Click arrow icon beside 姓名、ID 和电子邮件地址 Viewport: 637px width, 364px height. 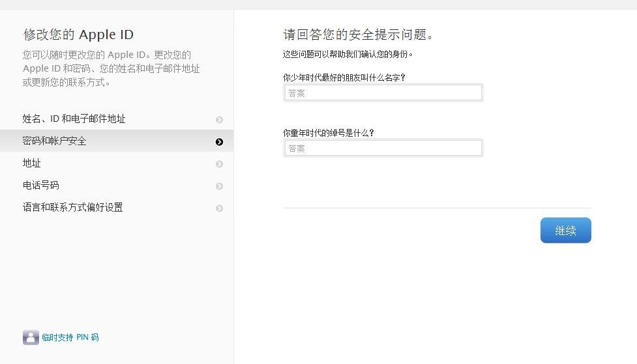[219, 120]
